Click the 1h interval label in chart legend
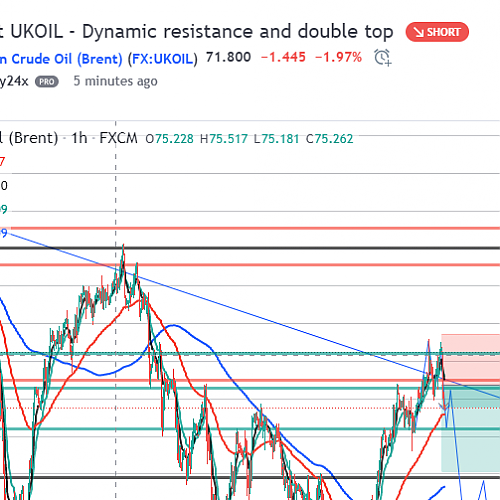The height and width of the screenshot is (500, 500). (x=79, y=138)
